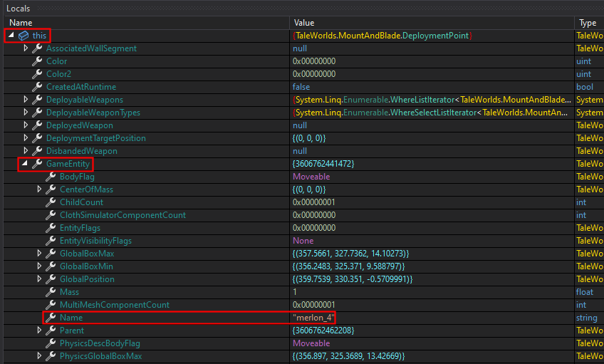604x364 pixels.
Task: Select the GlobalBoxMax coordinates value
Action: click(x=350, y=254)
